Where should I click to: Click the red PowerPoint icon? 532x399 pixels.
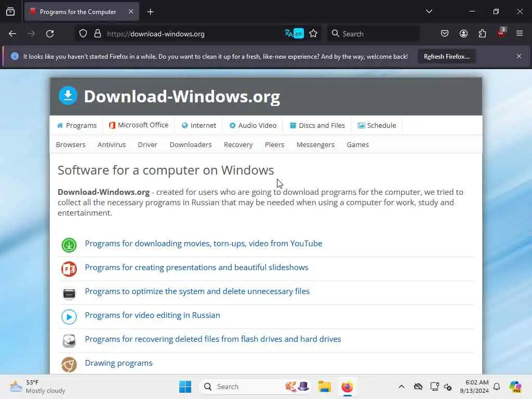click(69, 269)
